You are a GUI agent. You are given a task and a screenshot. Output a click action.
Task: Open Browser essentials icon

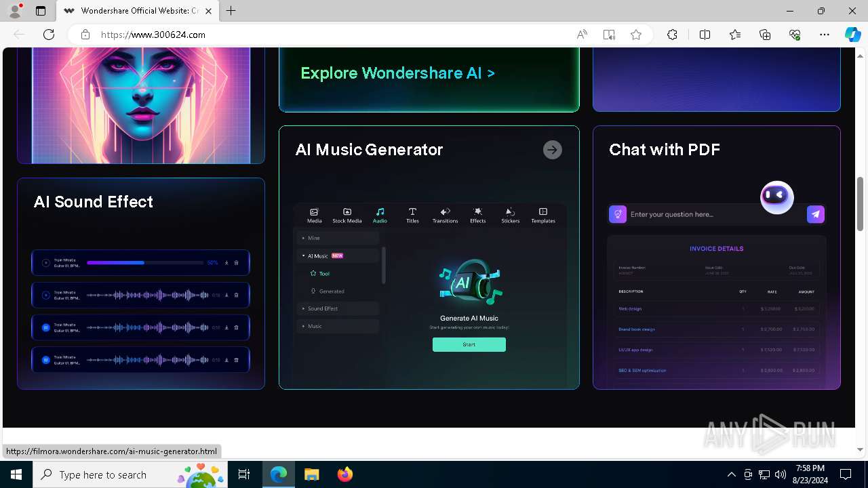pos(795,35)
